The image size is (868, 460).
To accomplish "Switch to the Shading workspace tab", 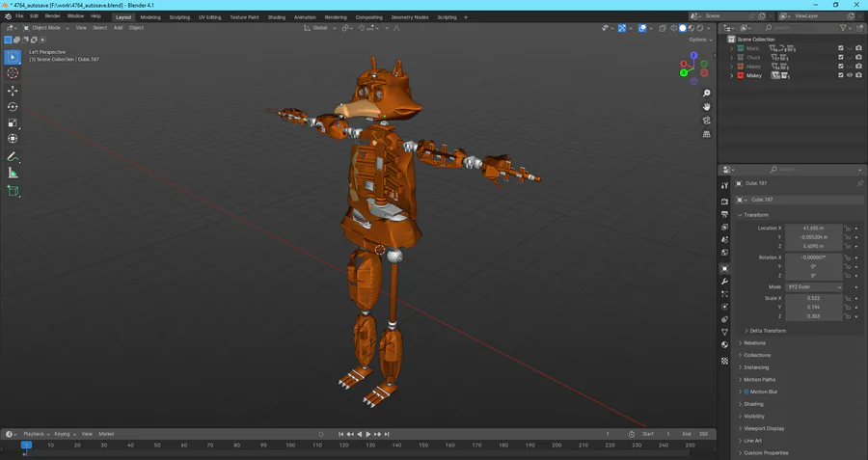I will point(276,17).
